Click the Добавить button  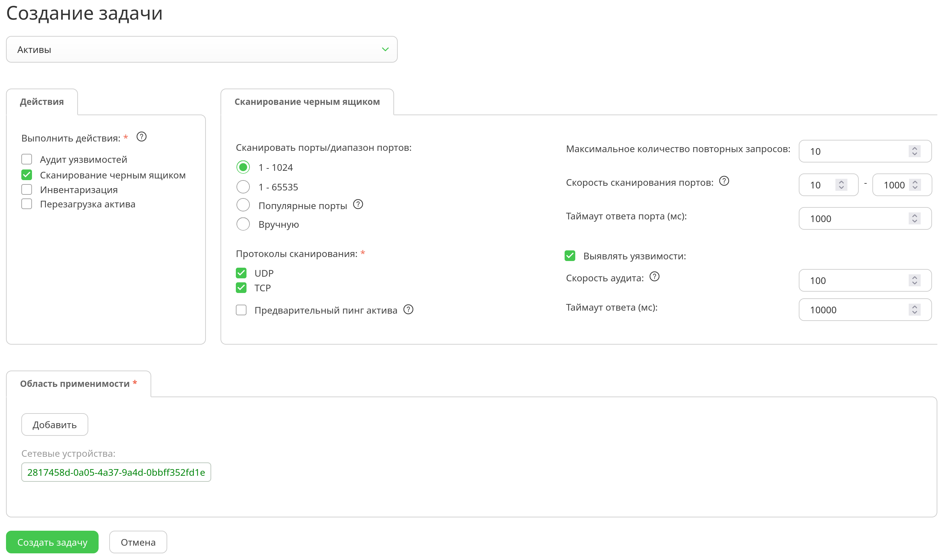click(x=55, y=424)
